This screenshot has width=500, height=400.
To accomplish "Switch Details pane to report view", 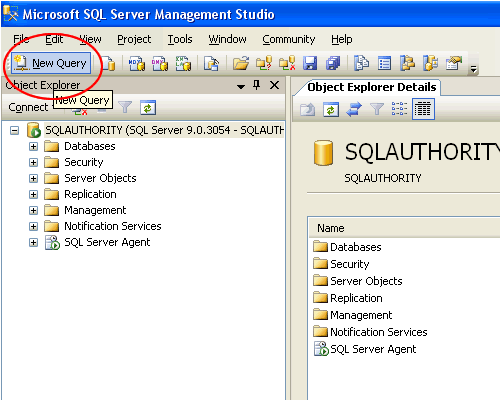I will click(x=423, y=109).
